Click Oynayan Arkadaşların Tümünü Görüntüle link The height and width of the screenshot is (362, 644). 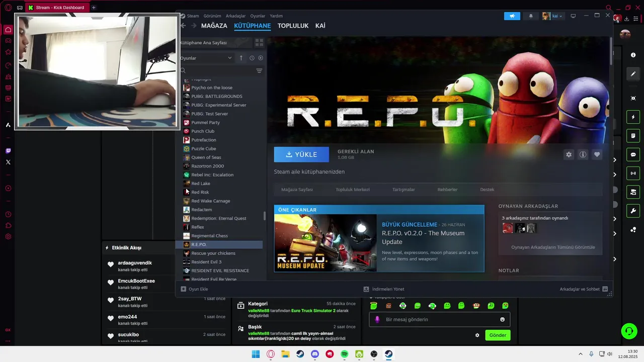(553, 247)
